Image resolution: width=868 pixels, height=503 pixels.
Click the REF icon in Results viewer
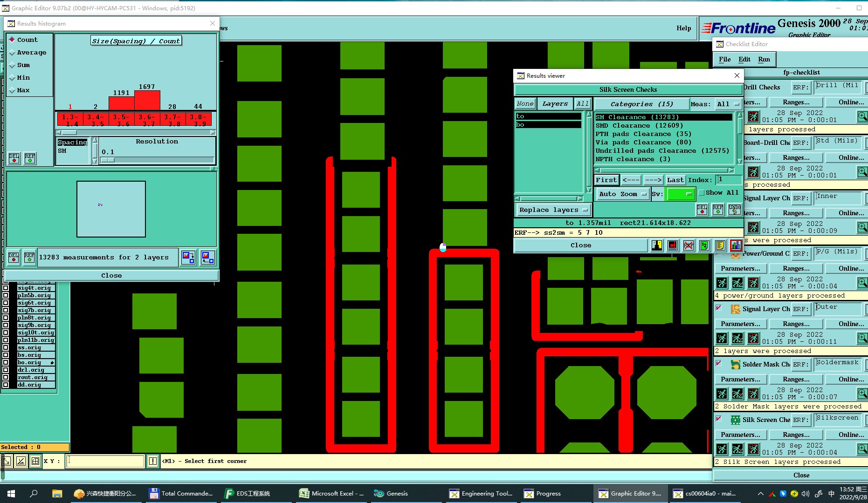[718, 210]
